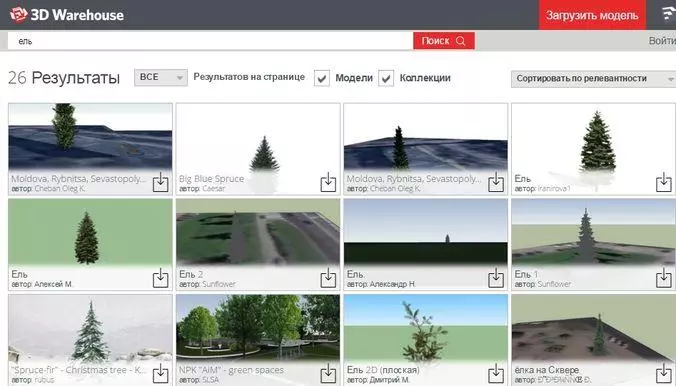Image resolution: width=676 pixels, height=386 pixels.
Task: Open author iranirova1's profile link
Action: [554, 188]
